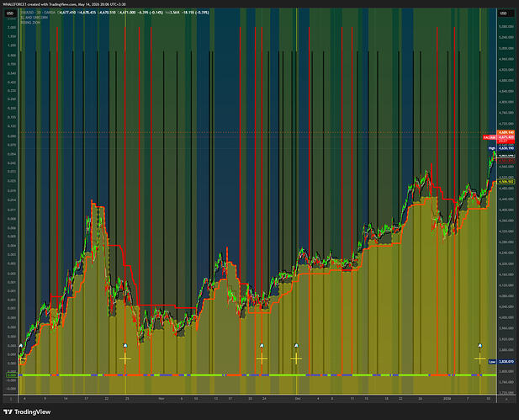Select the second indicator legend row under the symbol
This screenshot has height=420, width=519.
point(34,18)
